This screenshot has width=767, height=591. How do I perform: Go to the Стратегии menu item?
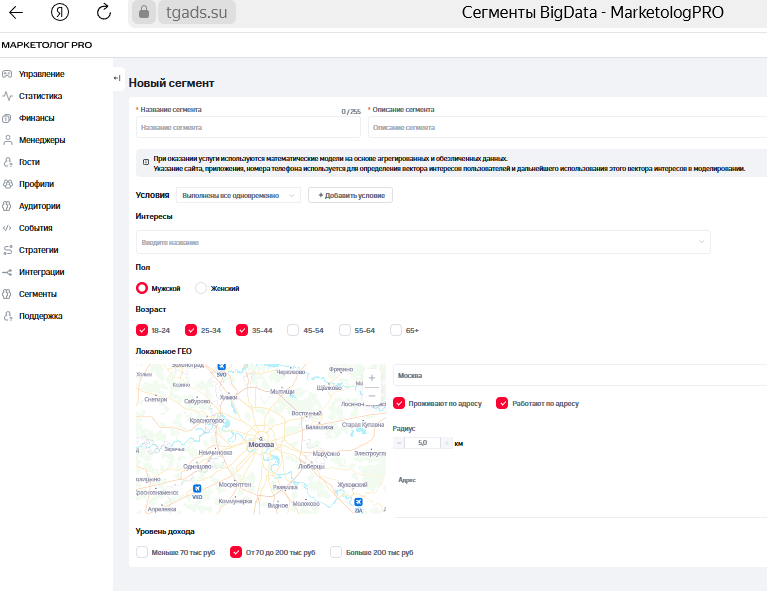click(x=38, y=250)
